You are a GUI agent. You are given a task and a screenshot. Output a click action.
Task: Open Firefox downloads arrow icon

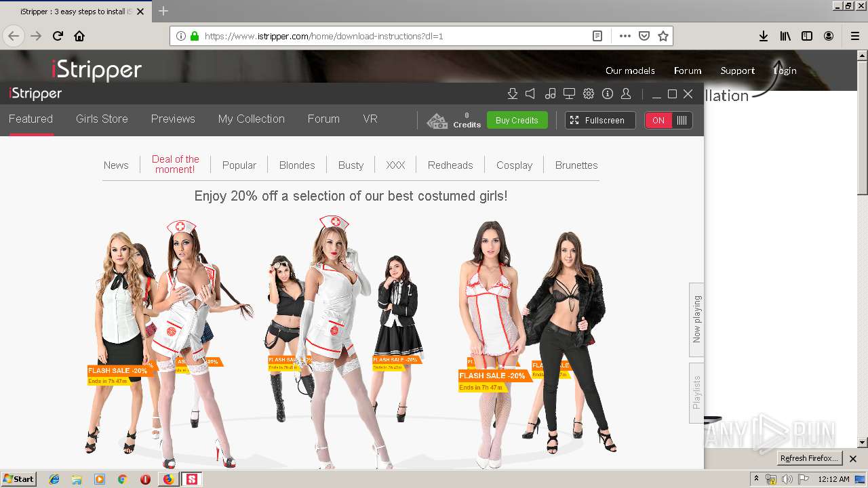(764, 36)
